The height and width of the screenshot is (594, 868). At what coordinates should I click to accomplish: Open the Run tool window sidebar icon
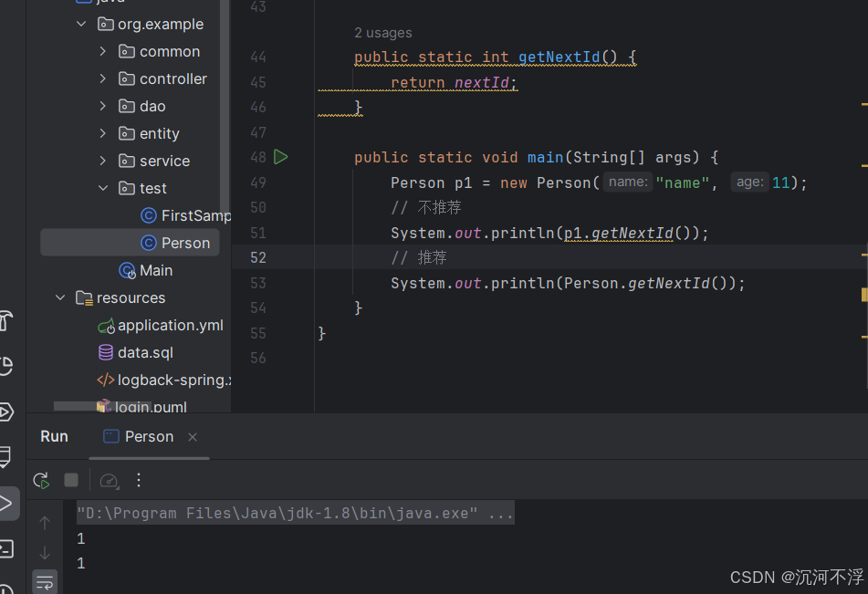[6, 503]
